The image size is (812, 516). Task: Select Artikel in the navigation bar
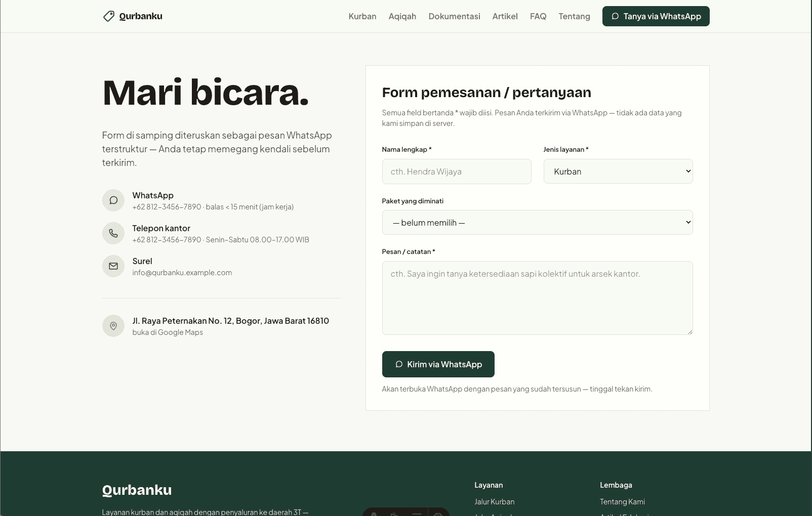tap(505, 16)
